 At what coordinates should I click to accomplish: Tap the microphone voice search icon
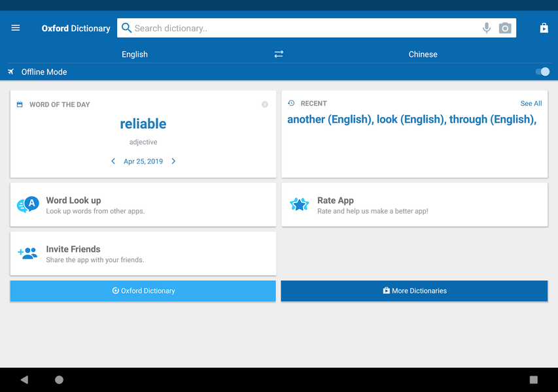486,28
